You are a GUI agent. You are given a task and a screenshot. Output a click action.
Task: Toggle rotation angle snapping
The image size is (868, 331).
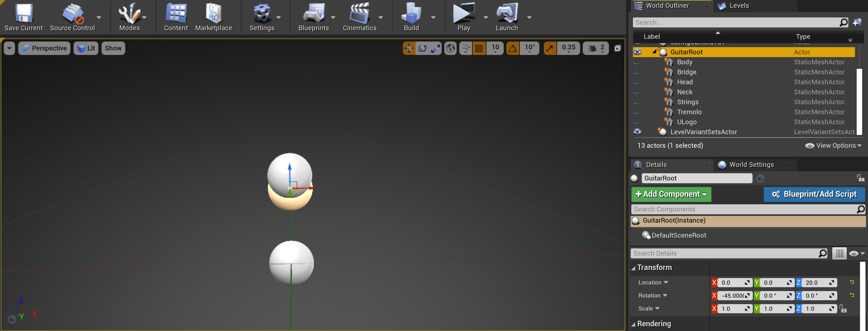pyautogui.click(x=512, y=49)
